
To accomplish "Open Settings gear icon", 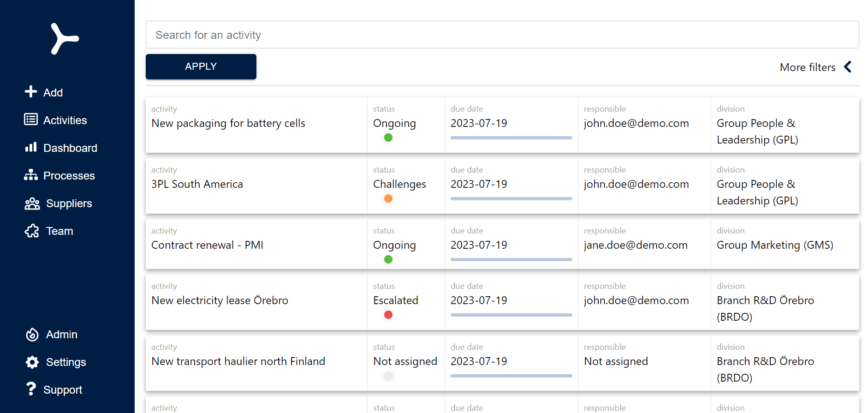I will click(x=32, y=362).
